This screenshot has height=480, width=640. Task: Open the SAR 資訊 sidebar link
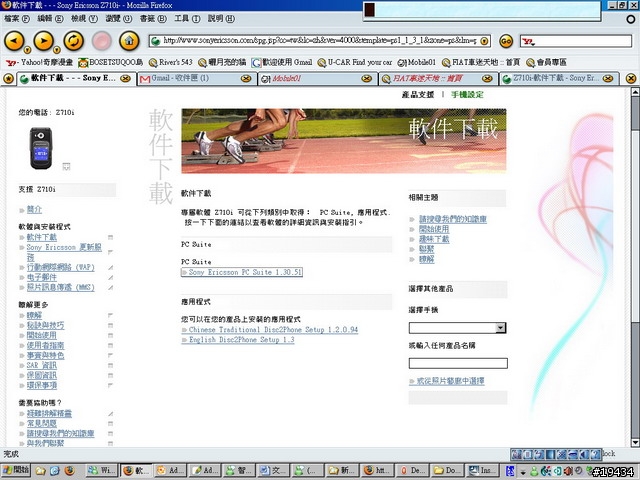coord(42,365)
